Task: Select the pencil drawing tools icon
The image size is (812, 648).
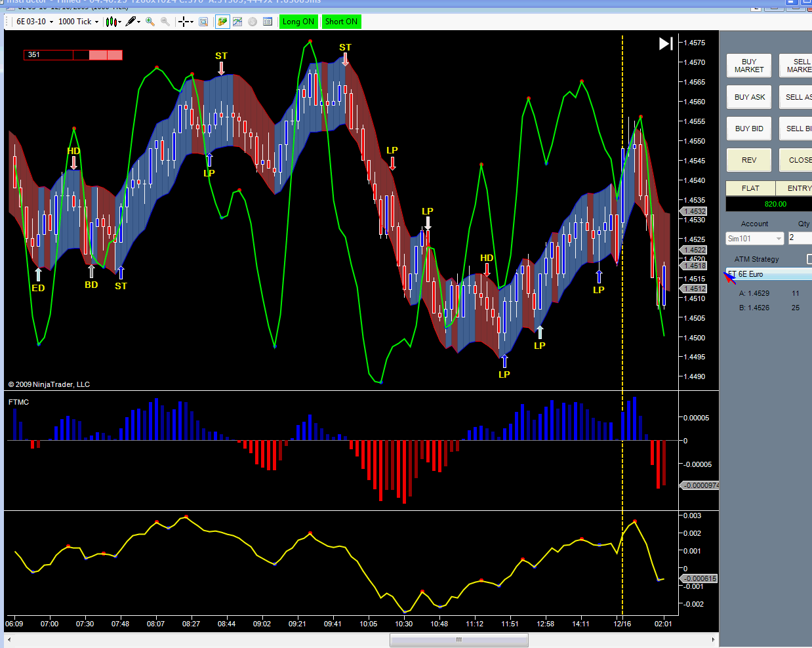Action: click(131, 22)
